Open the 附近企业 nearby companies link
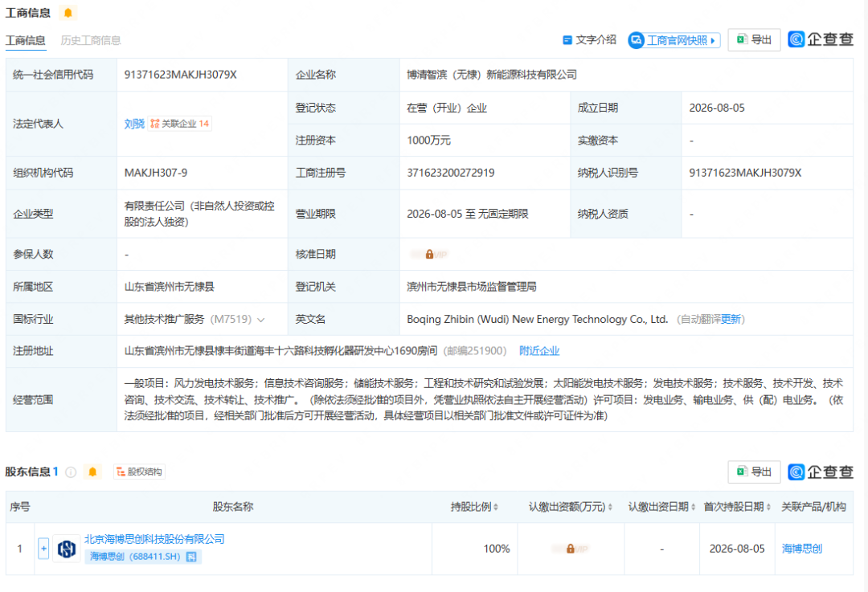868x592 pixels. click(x=539, y=351)
